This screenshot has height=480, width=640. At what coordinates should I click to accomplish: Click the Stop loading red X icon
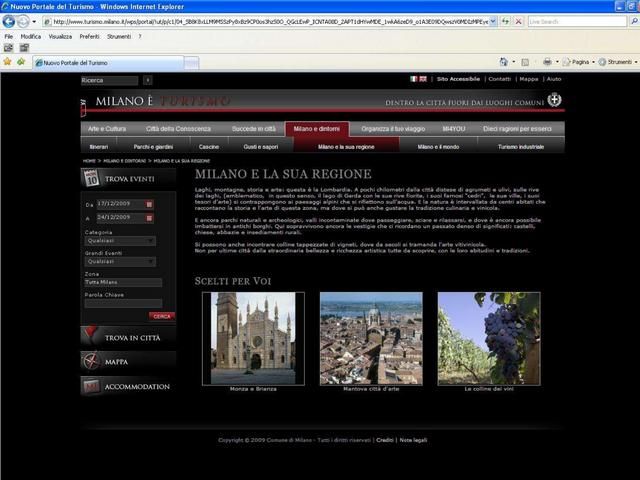[518, 21]
